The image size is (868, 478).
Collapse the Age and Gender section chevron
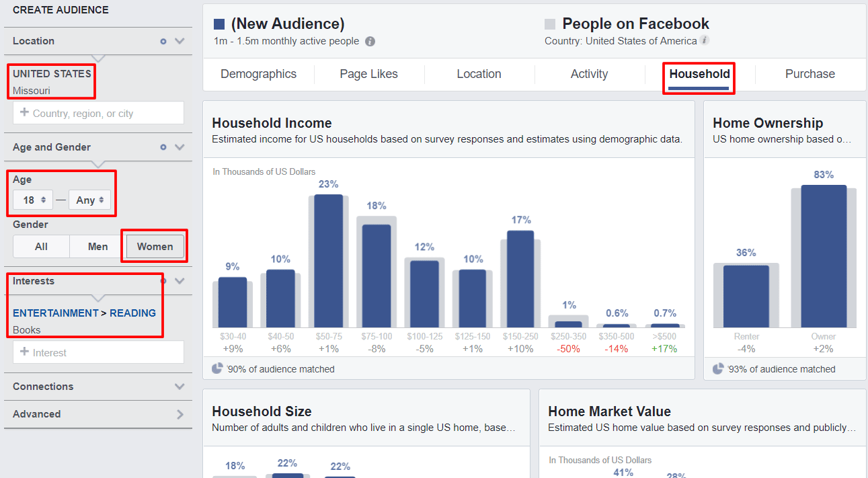180,147
